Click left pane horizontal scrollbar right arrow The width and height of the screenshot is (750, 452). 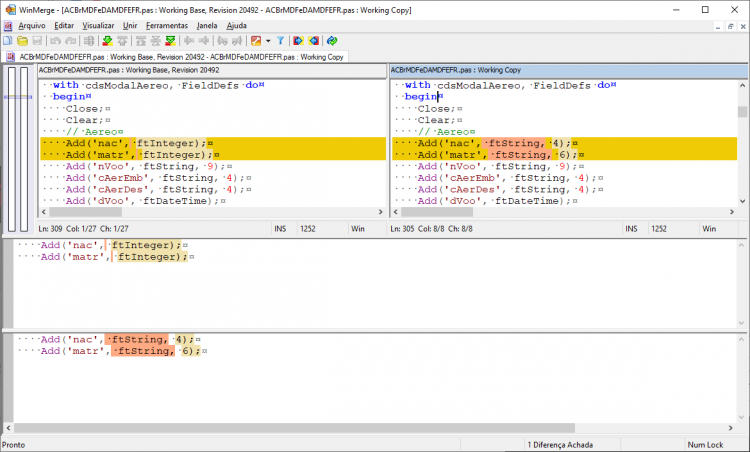coord(381,212)
